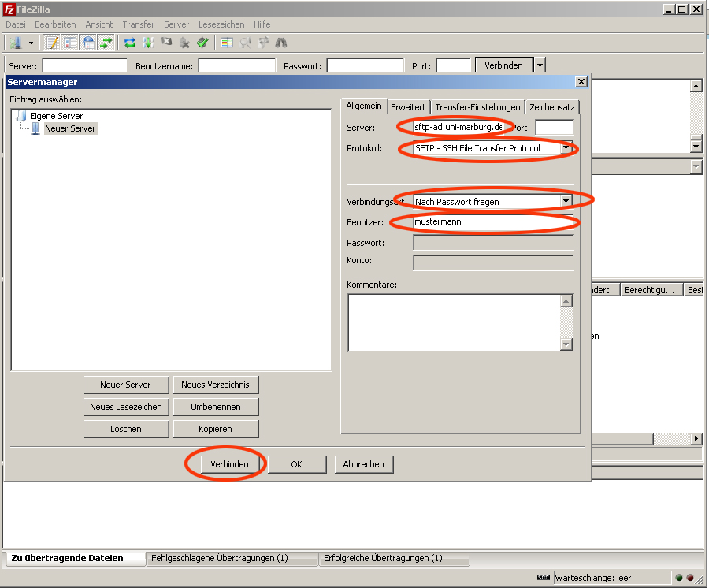Image resolution: width=709 pixels, height=588 pixels.
Task: Open the Servermanager toolbar icon
Action: click(16, 43)
